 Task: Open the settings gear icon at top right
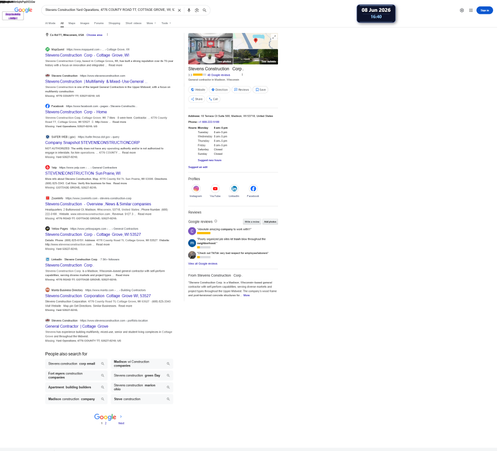pyautogui.click(x=462, y=10)
